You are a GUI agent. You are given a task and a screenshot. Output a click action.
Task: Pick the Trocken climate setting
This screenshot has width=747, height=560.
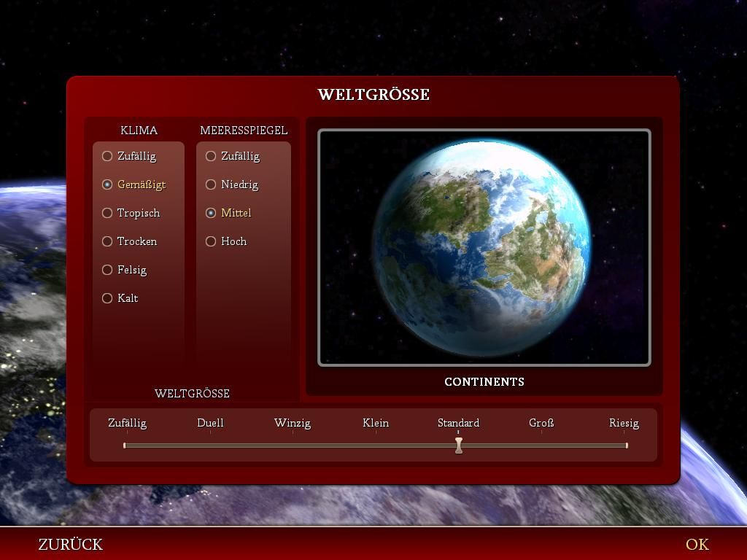107,241
